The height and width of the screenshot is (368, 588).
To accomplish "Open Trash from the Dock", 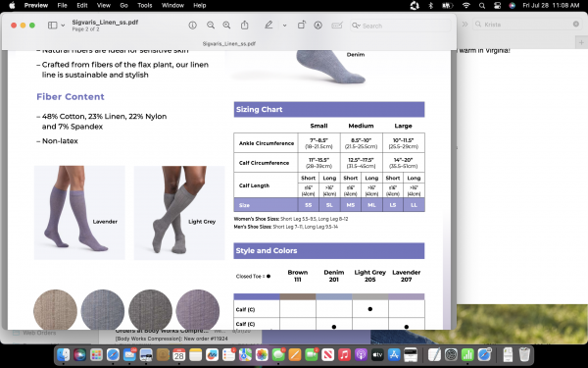I will [524, 354].
